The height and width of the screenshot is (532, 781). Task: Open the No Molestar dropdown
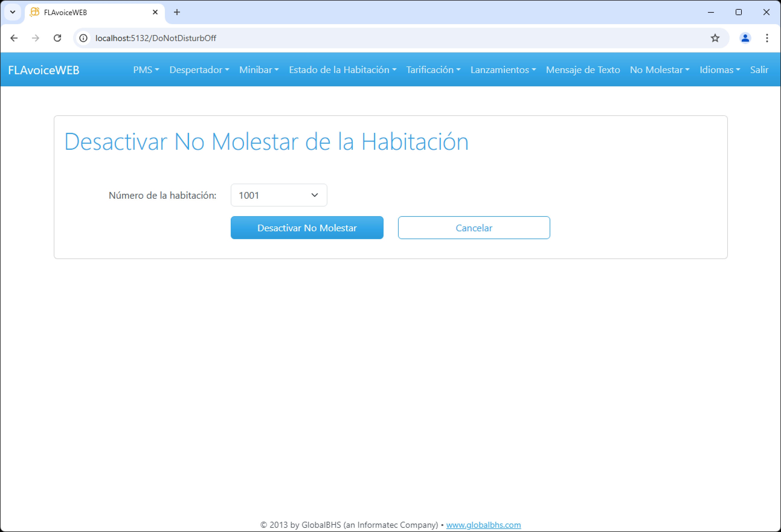click(x=659, y=69)
